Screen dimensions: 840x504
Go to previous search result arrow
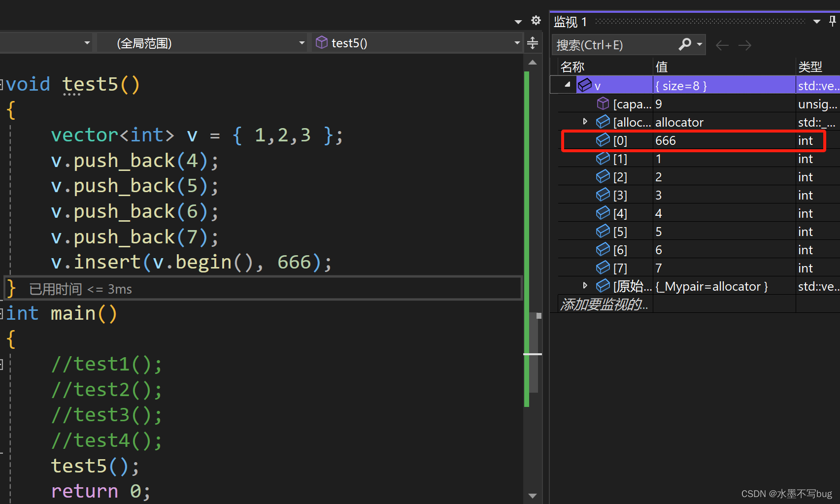click(x=722, y=45)
